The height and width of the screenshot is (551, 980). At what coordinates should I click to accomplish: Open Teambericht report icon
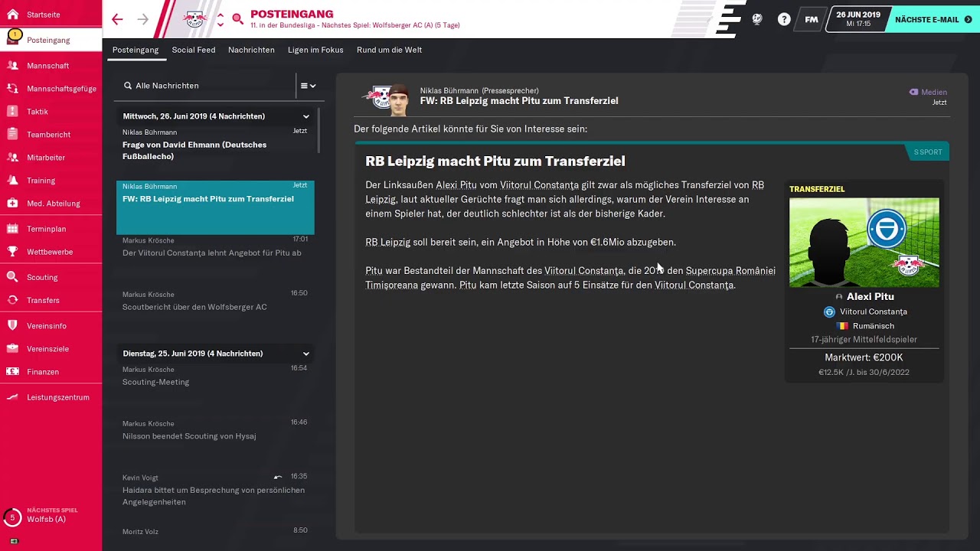pos(12,135)
